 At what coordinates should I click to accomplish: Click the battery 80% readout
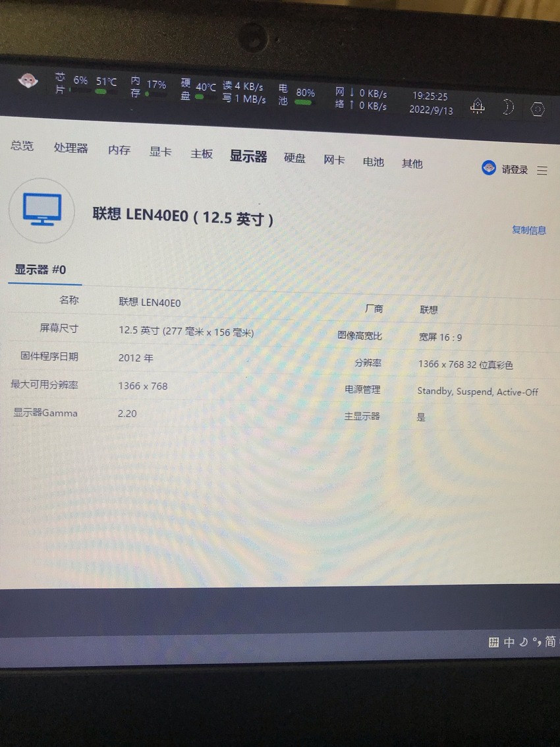305,92
